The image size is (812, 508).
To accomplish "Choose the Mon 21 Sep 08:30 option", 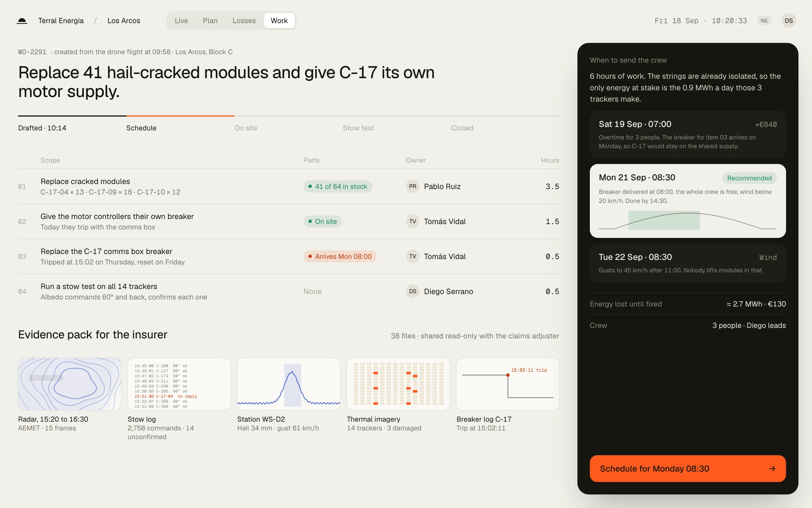I will (687, 201).
